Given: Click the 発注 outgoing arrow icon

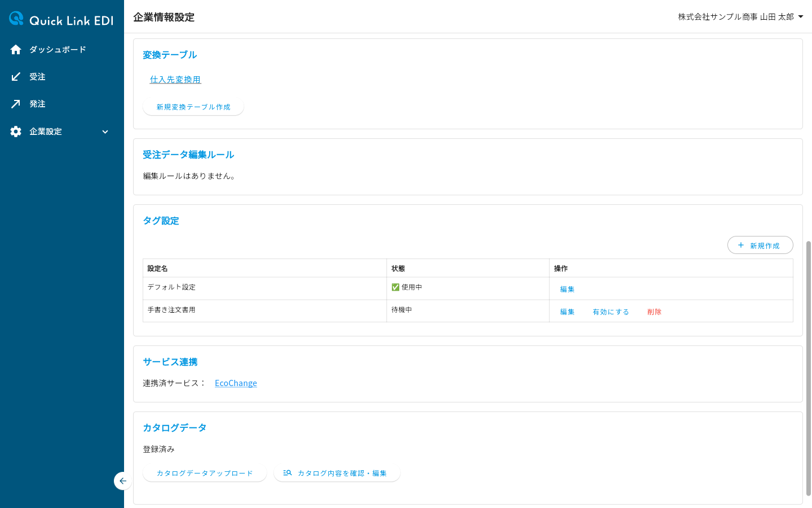Looking at the screenshot, I should coord(16,104).
